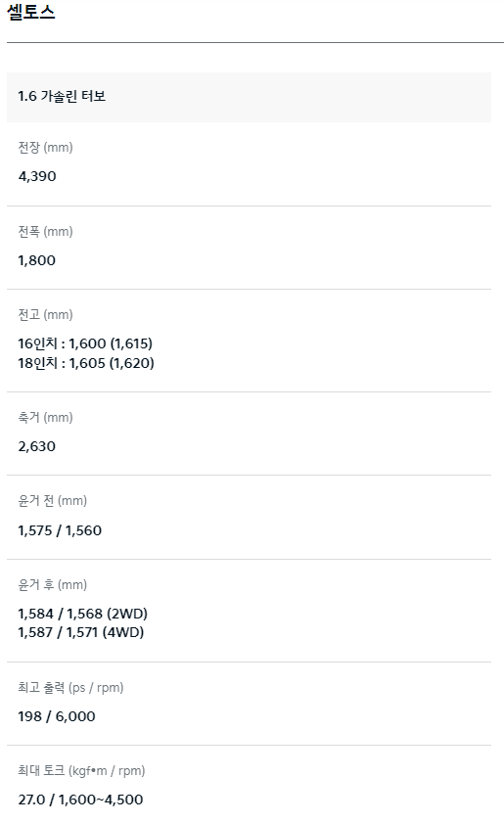Select the 2,630 wheelbase value
Screen dimensions: 504x823
coord(37,446)
